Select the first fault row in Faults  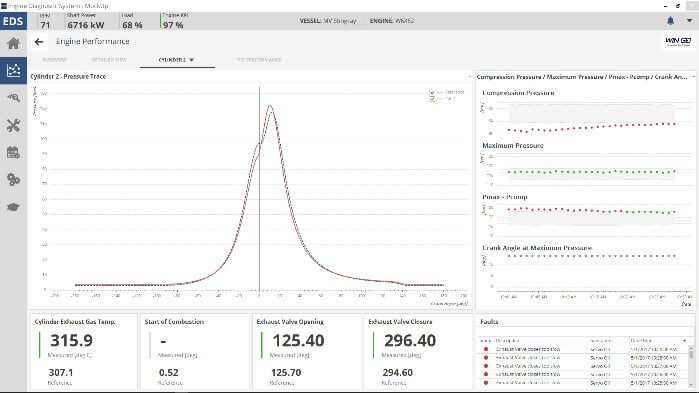[582, 349]
